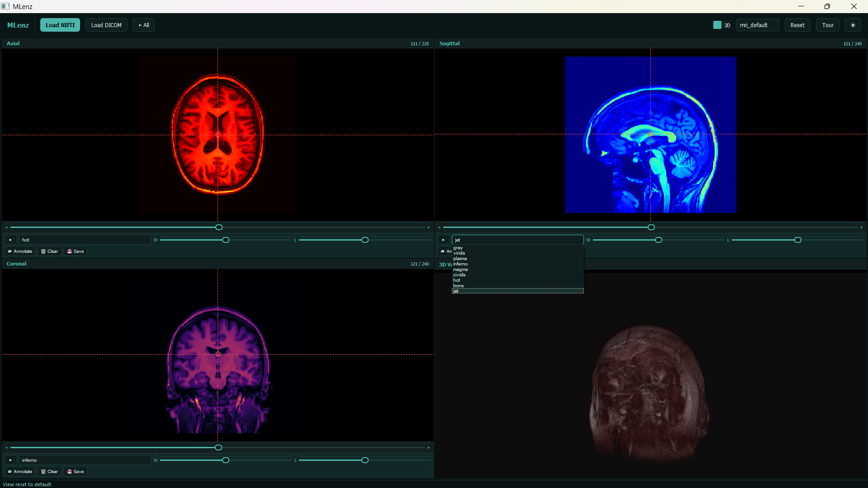868x488 pixels.
Task: Click the Axial slice slider handle
Action: pos(219,227)
